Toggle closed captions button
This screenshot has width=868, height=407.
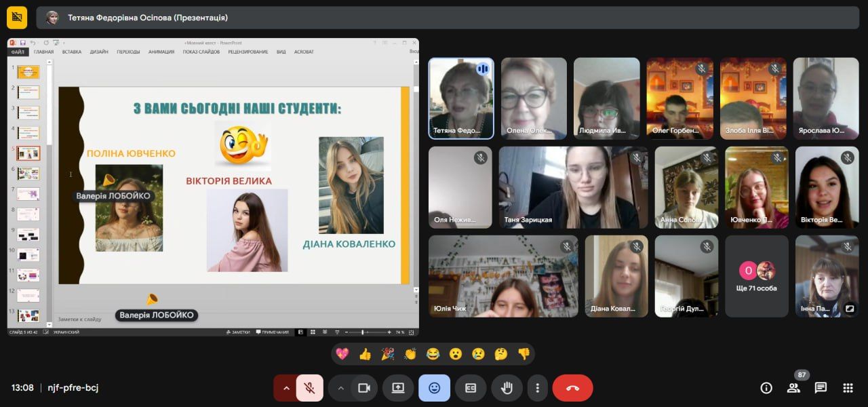[x=470, y=388]
